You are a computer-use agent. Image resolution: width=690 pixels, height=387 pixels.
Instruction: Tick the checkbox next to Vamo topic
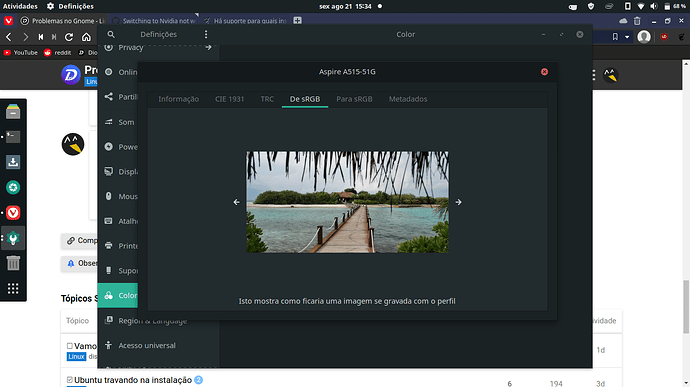(70, 346)
